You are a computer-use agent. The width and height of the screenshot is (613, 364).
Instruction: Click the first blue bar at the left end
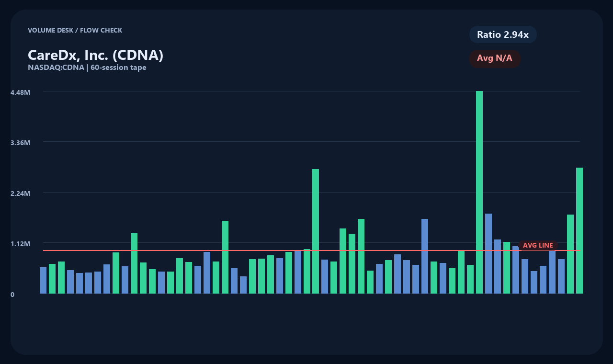click(43, 280)
